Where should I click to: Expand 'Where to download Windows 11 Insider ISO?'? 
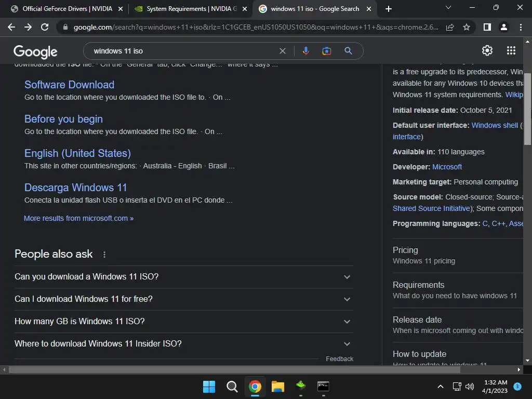pyautogui.click(x=183, y=344)
